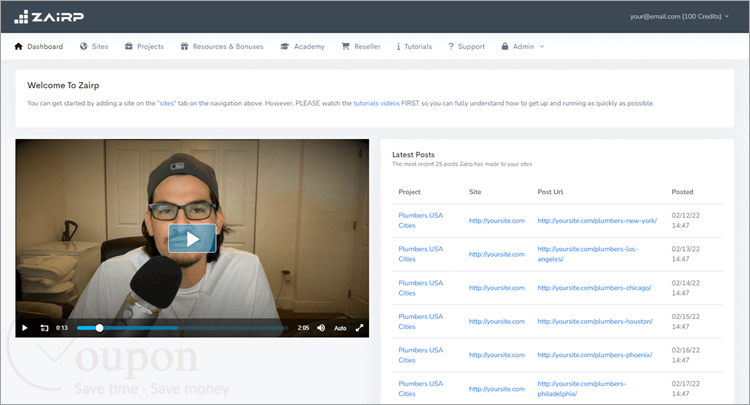Click the 02/17/22 14:47 posted date
750x405 pixels.
click(x=685, y=389)
